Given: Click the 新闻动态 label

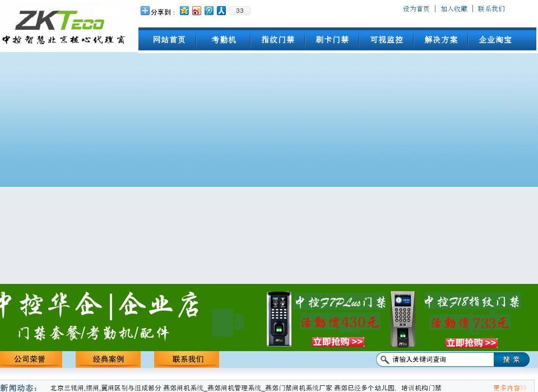Looking at the screenshot, I should (x=18, y=388).
